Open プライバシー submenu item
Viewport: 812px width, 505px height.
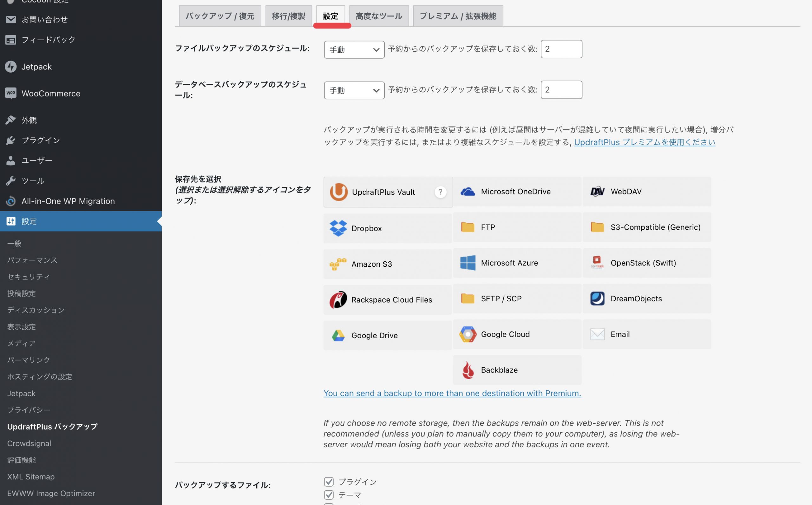pos(29,410)
